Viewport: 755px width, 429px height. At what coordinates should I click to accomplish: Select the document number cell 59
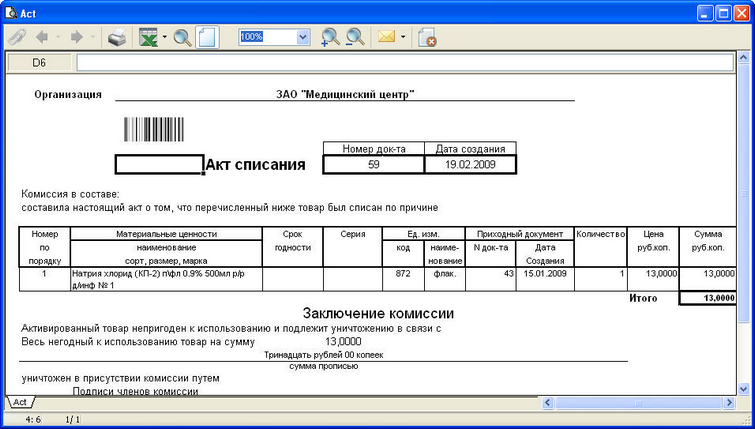[373, 164]
